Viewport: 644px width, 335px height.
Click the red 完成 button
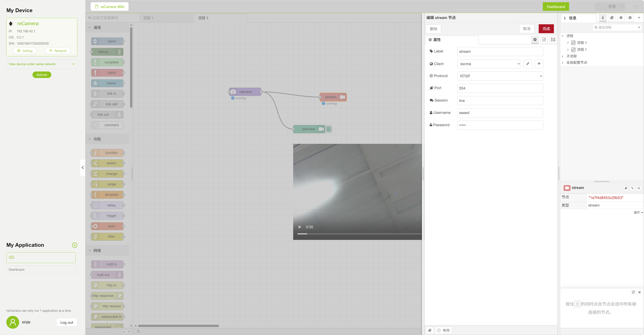coord(546,29)
